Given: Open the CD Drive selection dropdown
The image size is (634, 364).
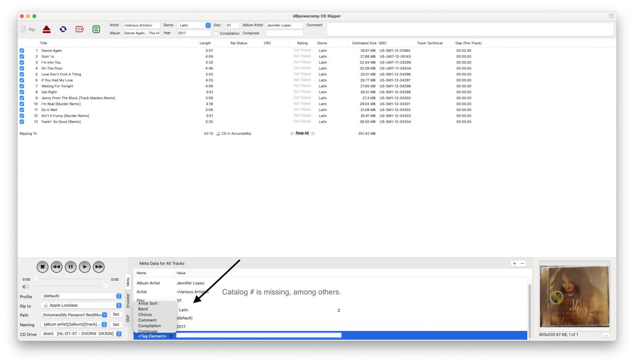Looking at the screenshot, I should click(118, 334).
